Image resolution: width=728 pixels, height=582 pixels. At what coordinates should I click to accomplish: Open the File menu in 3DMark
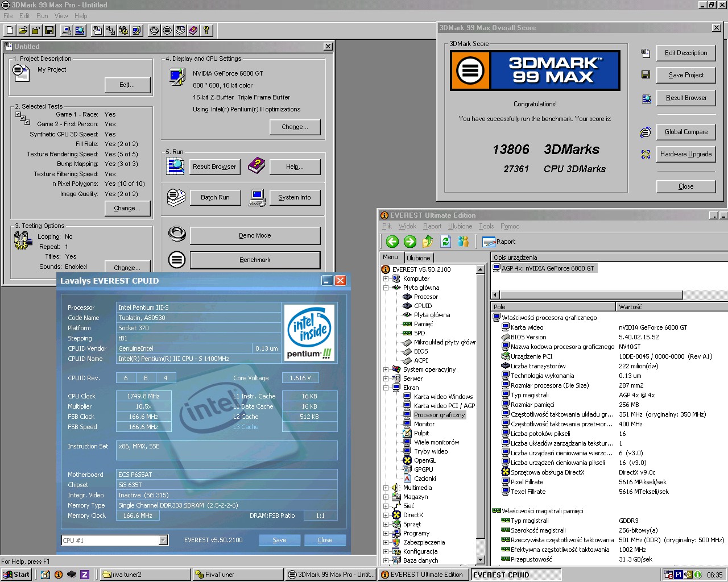click(x=8, y=16)
